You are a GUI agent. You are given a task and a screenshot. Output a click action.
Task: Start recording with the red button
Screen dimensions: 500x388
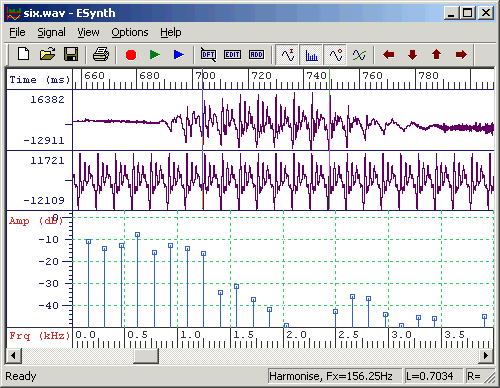[131, 55]
